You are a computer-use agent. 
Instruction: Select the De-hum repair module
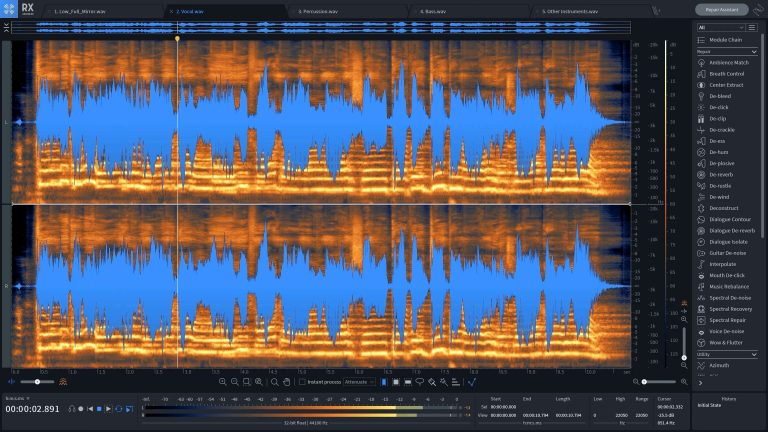click(x=719, y=152)
